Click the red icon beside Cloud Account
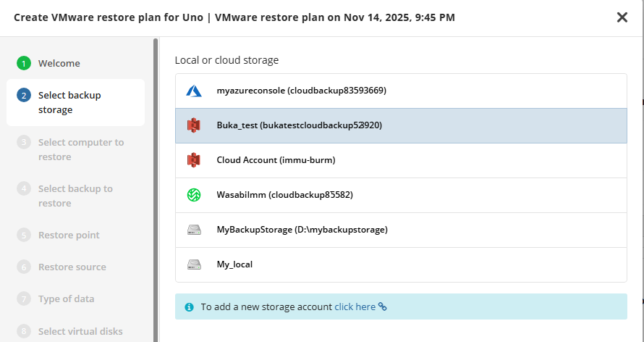644x342 pixels. (193, 160)
